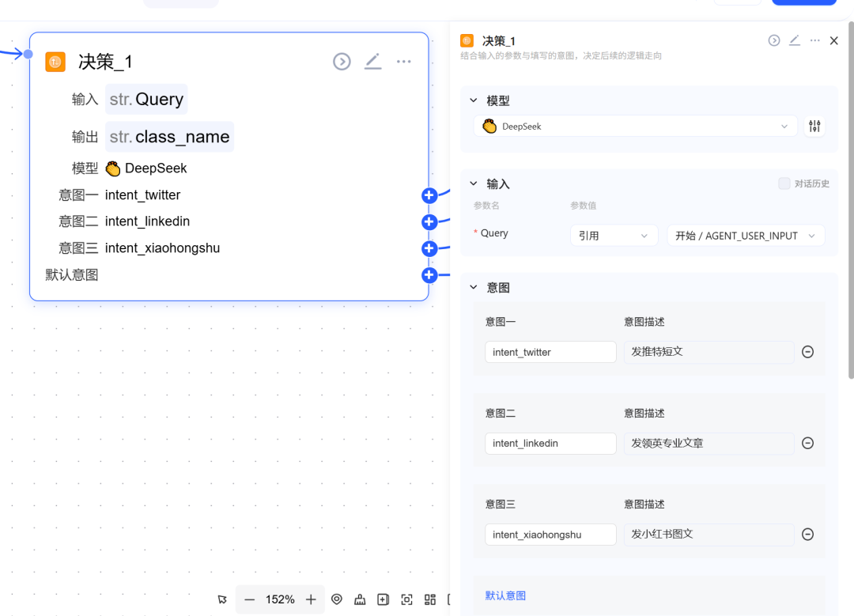This screenshot has width=854, height=616.
Task: Click the intent_linkedin name input field
Action: point(550,444)
